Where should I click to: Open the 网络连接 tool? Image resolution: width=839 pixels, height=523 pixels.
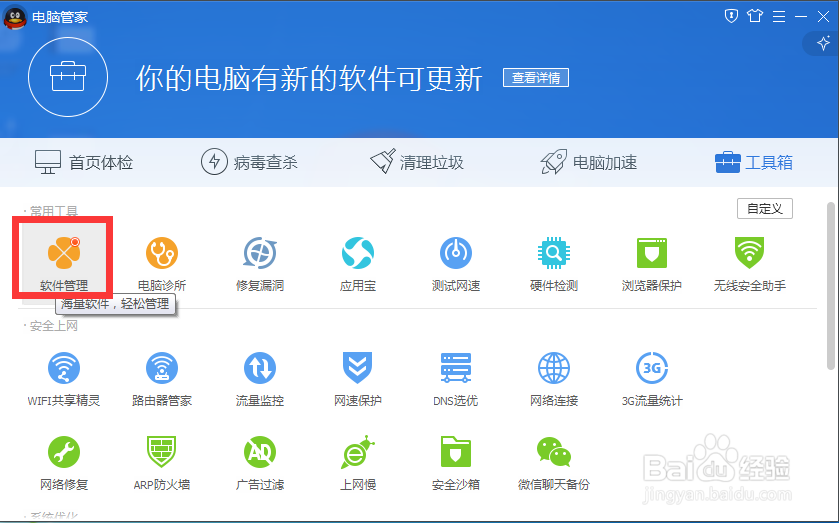[554, 379]
